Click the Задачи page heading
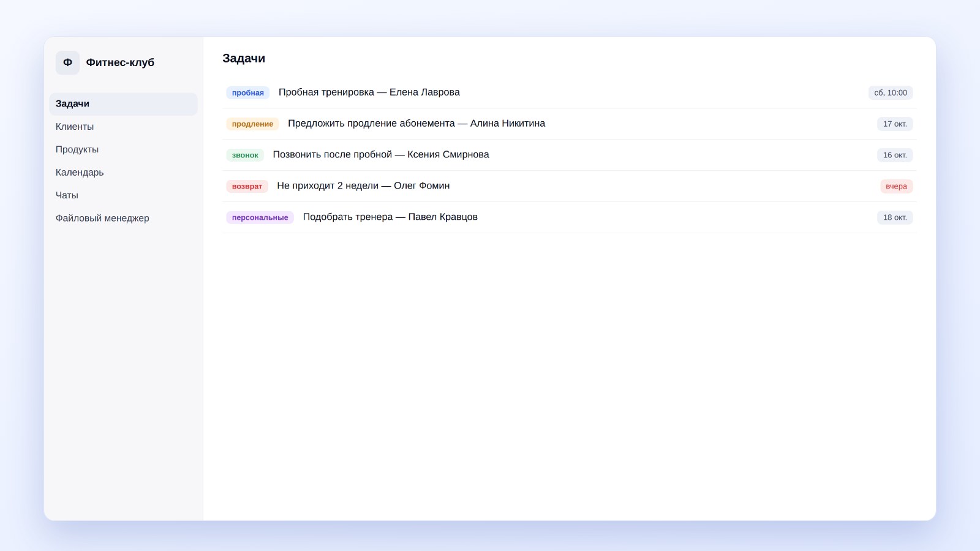The height and width of the screenshot is (551, 980). 244,58
